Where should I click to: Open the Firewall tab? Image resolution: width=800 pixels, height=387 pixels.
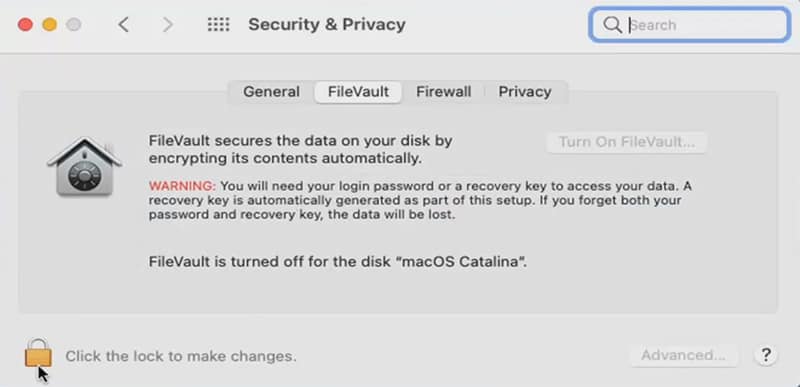coord(443,92)
